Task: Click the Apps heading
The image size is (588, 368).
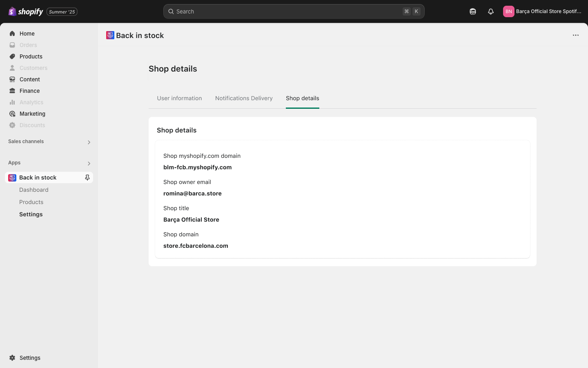Action: tap(14, 163)
